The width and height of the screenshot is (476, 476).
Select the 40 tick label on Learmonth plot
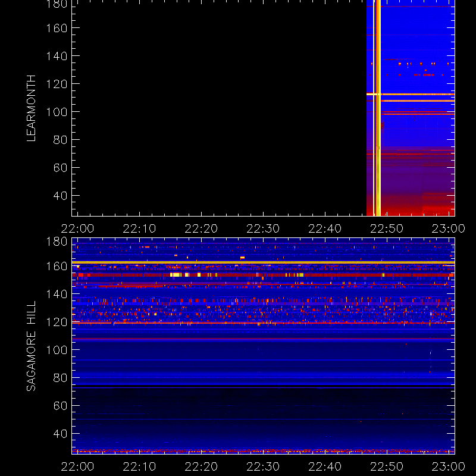pyautogui.click(x=60, y=196)
